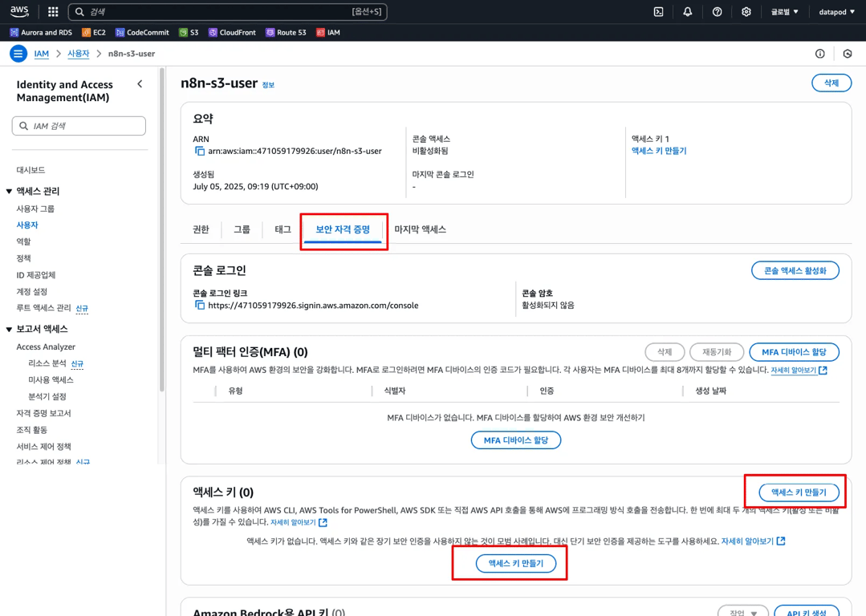Open the datapod account dropdown

[836, 11]
